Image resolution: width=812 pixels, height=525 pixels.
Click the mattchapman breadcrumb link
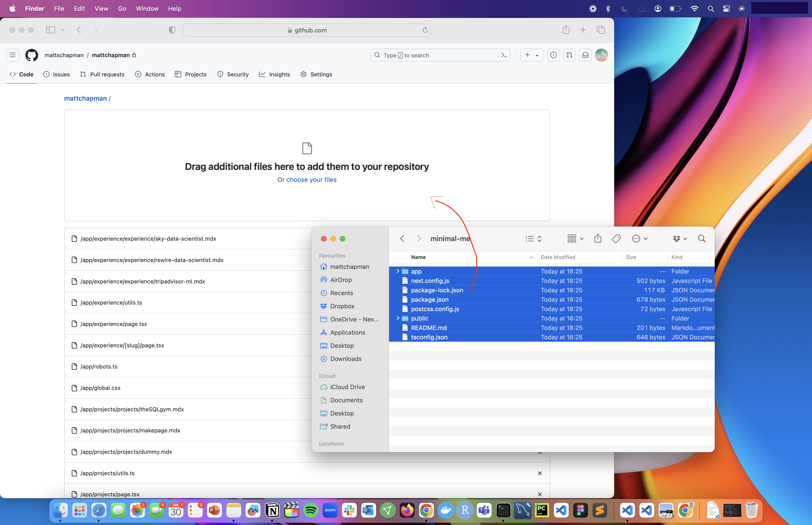[x=85, y=98]
